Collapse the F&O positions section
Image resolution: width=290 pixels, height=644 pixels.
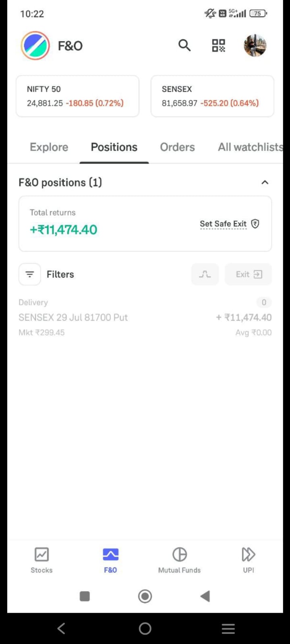tap(265, 182)
